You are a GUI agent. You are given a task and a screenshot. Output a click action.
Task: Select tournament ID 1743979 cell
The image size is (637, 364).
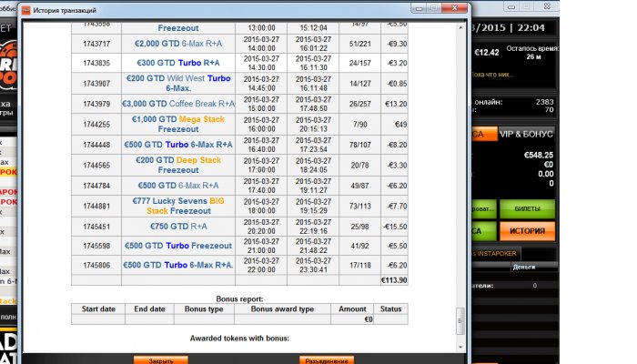click(96, 104)
